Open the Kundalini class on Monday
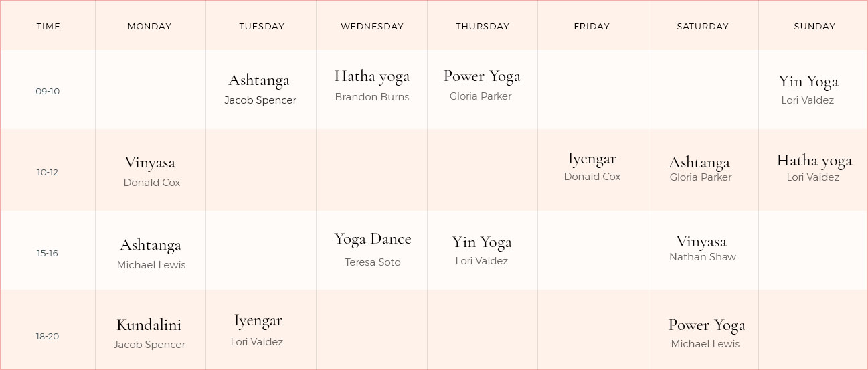 click(x=149, y=325)
